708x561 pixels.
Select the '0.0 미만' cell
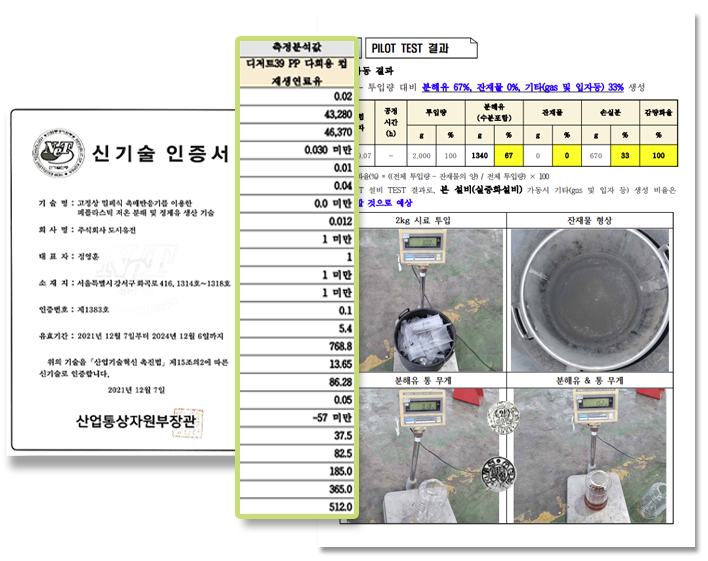(297, 204)
